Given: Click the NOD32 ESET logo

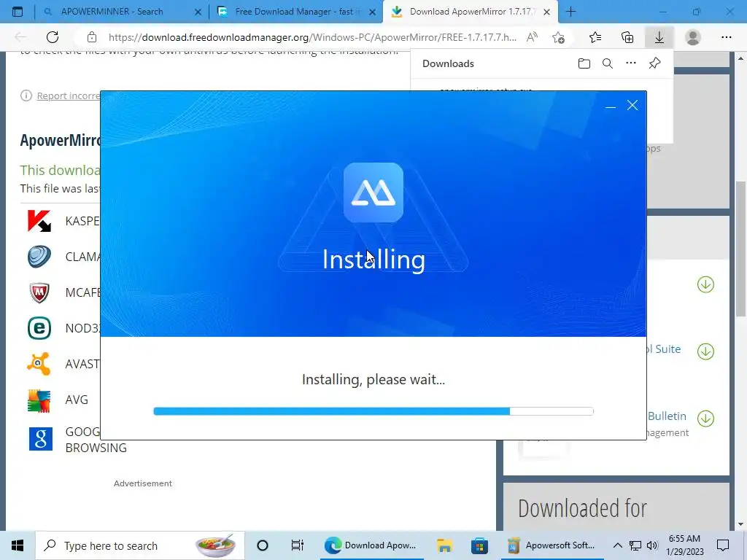Looking at the screenshot, I should tap(39, 328).
